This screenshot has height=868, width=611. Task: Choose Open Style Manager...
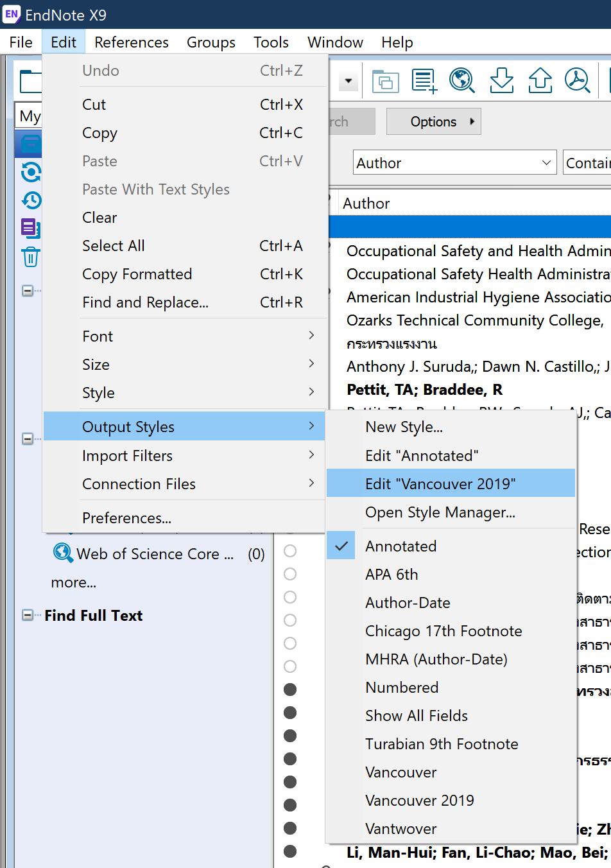point(451,512)
